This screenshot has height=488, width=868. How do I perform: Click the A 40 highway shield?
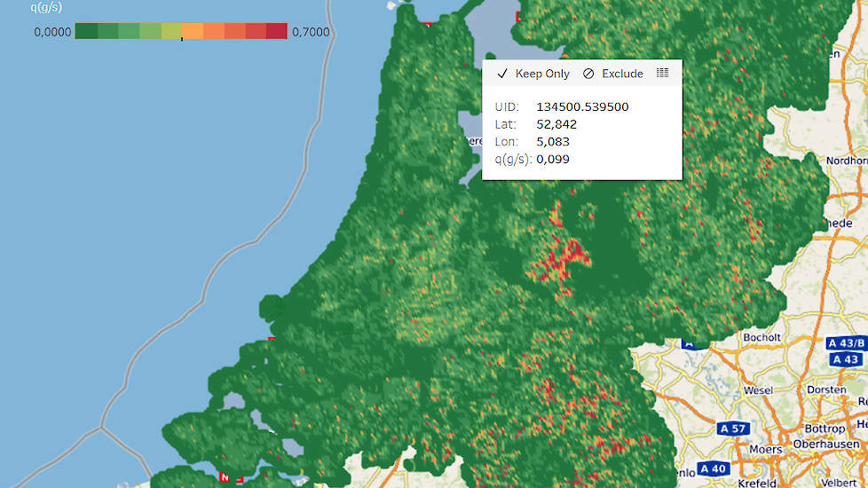[x=714, y=468]
